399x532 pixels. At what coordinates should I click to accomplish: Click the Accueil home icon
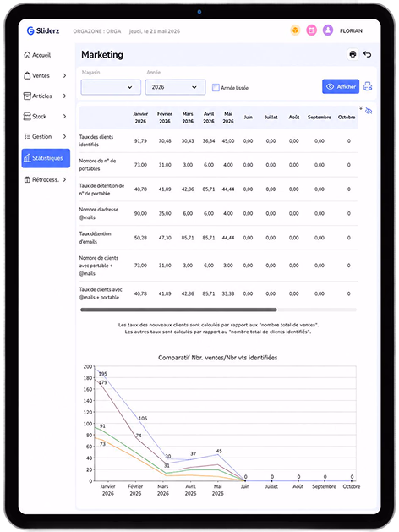[x=27, y=55]
